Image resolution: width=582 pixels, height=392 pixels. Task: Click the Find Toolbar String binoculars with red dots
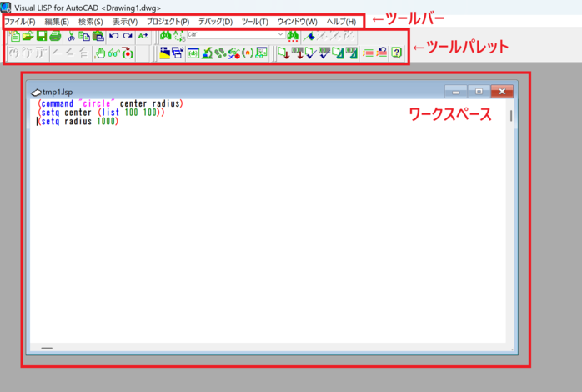[293, 36]
